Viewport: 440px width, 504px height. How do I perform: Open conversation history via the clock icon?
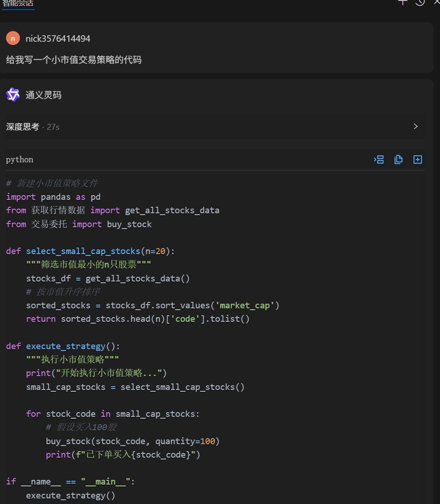tap(420, 3)
